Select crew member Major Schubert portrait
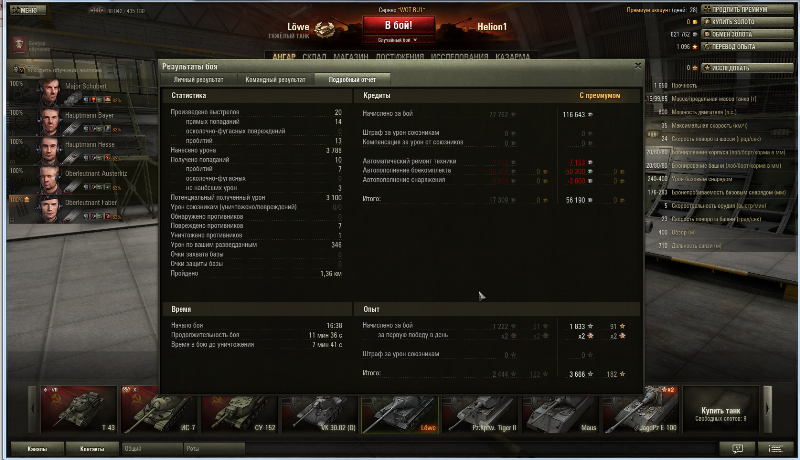Image resolution: width=800 pixels, height=460 pixels. point(49,92)
